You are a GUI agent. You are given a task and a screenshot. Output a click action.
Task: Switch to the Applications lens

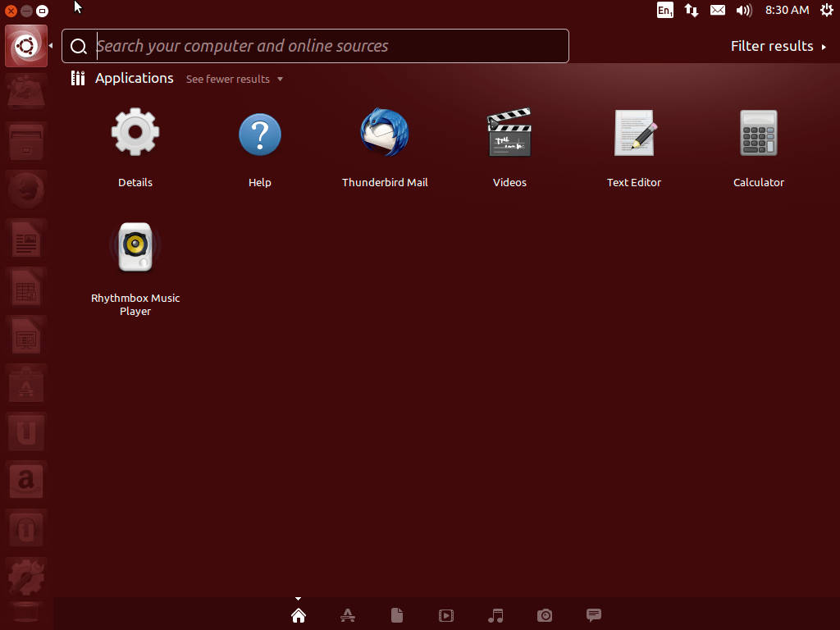click(x=348, y=615)
